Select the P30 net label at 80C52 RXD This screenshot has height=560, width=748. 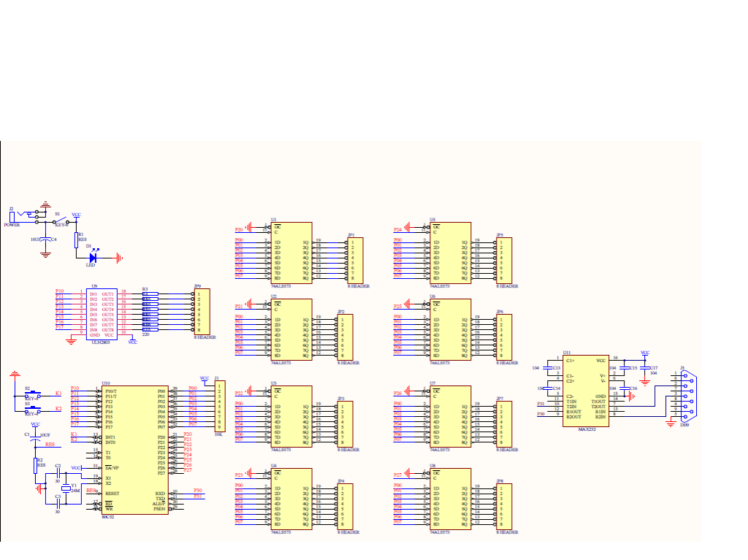pos(198,491)
